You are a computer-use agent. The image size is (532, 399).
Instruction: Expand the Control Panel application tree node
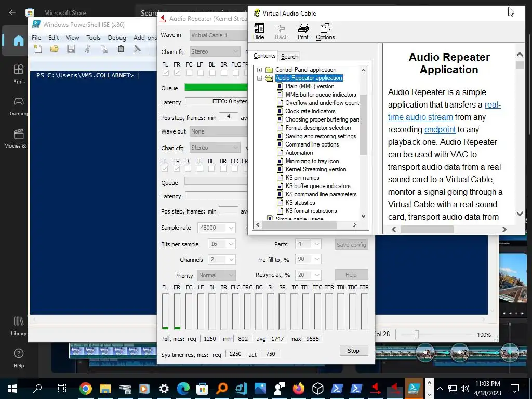tap(260, 70)
